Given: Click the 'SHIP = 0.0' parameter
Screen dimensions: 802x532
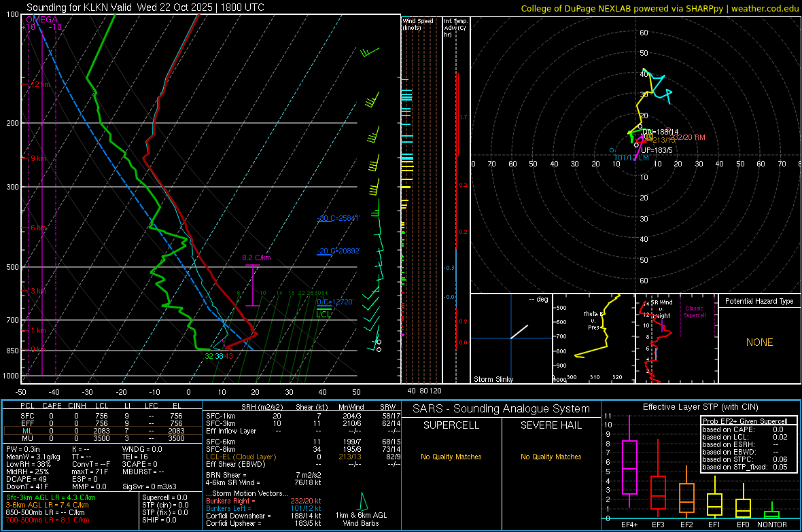Looking at the screenshot, I should (x=159, y=520).
